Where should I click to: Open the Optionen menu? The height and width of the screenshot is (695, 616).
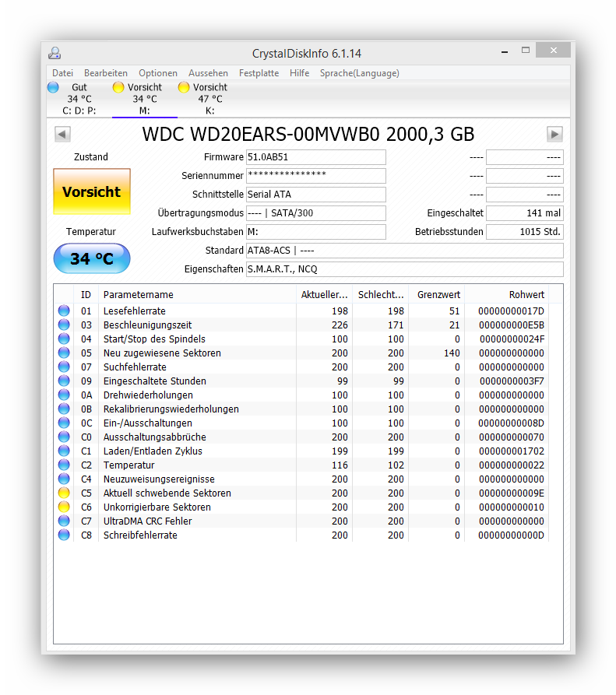click(158, 73)
